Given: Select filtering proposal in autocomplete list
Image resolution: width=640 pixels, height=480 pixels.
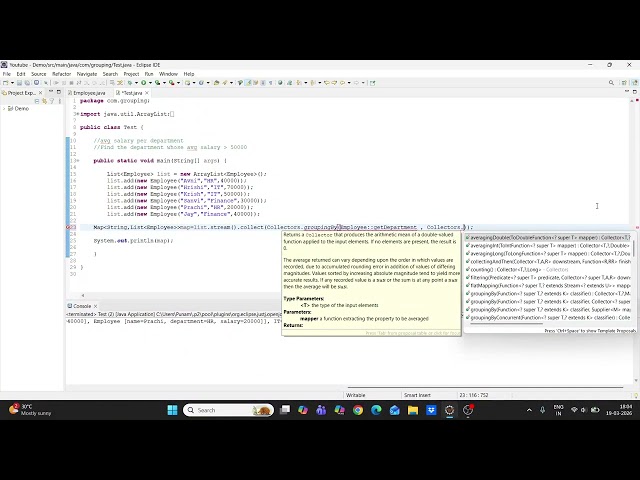Looking at the screenshot, I should 548,278.
